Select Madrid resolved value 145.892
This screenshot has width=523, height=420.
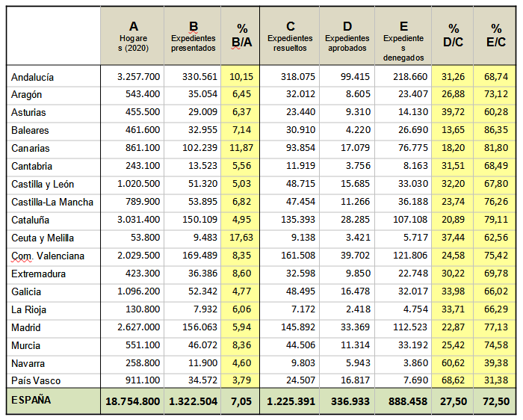click(x=298, y=327)
